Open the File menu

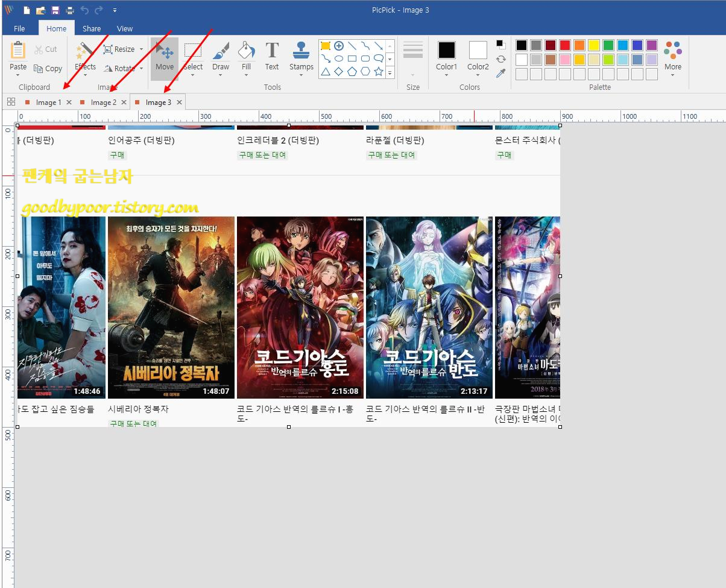point(19,28)
